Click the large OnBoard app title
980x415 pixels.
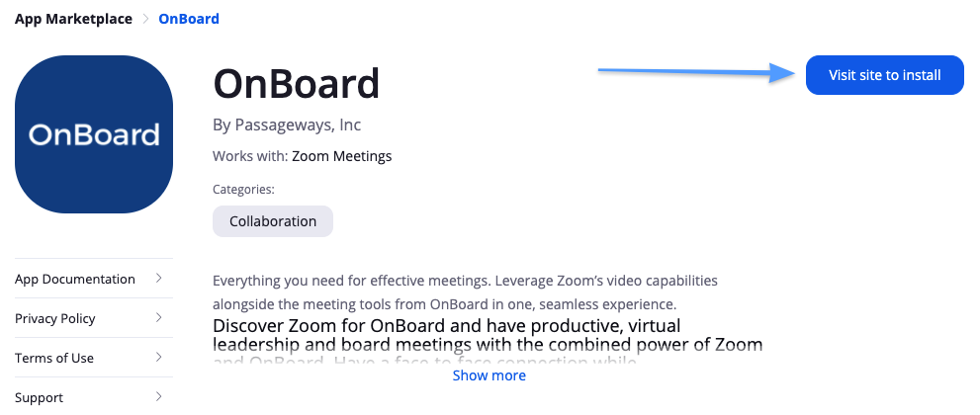pyautogui.click(x=297, y=84)
